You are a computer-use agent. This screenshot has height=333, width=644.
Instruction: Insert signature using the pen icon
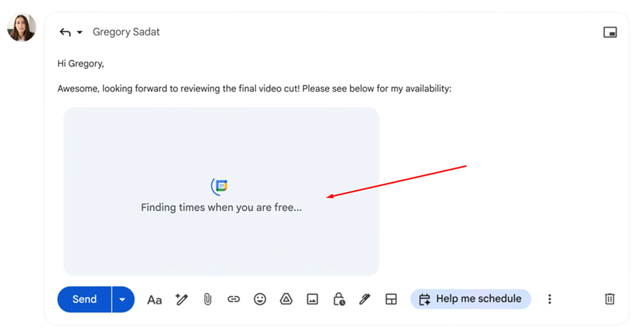pos(365,299)
